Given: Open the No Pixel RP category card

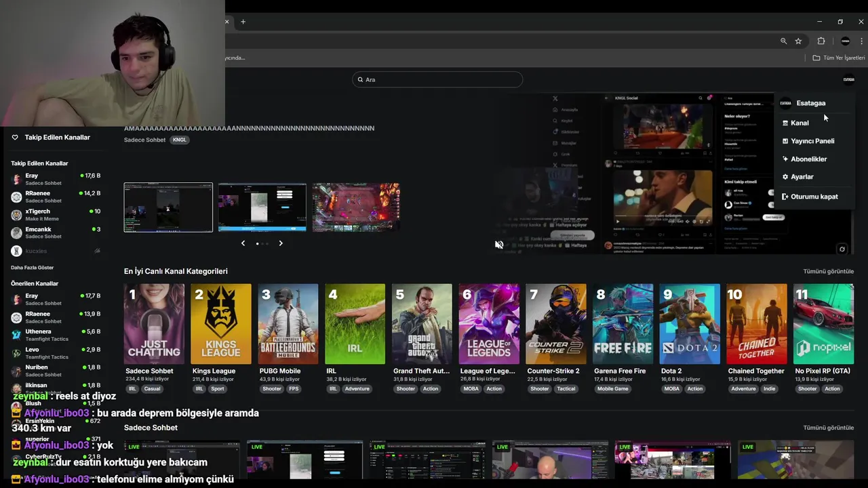Looking at the screenshot, I should pyautogui.click(x=823, y=324).
